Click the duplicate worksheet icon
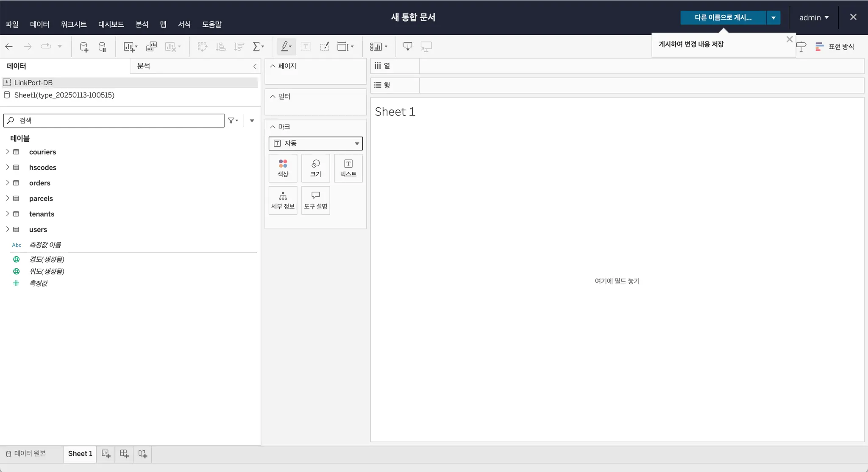 (x=151, y=47)
